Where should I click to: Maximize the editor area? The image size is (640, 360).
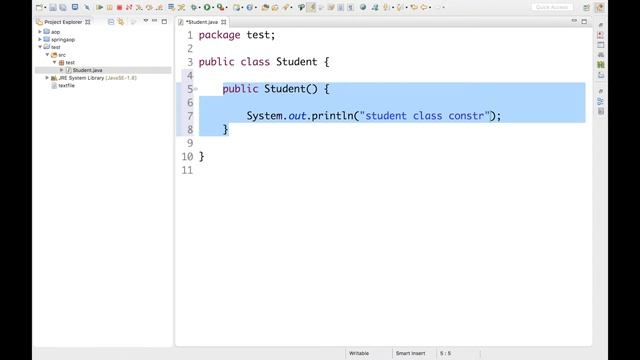pos(584,21)
